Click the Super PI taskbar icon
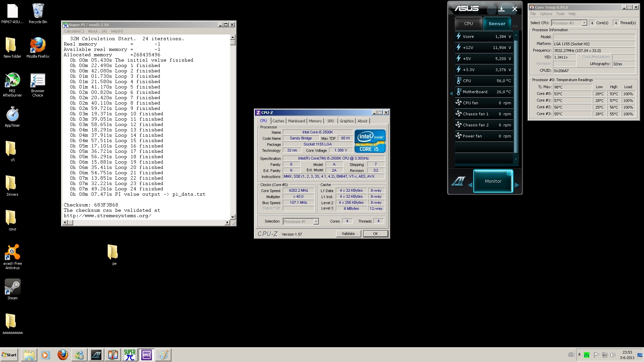The height and width of the screenshot is (362, 644). coord(129,355)
